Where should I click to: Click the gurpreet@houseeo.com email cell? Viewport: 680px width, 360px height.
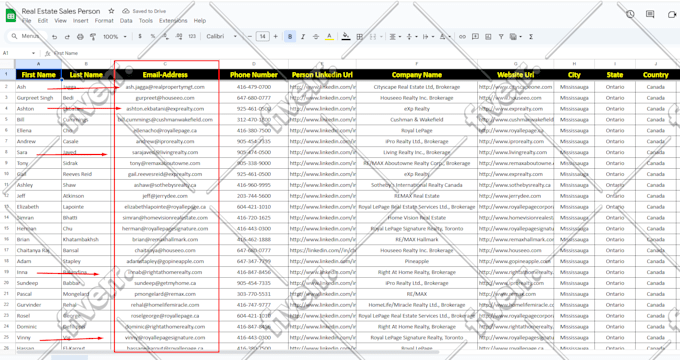pyautogui.click(x=165, y=98)
